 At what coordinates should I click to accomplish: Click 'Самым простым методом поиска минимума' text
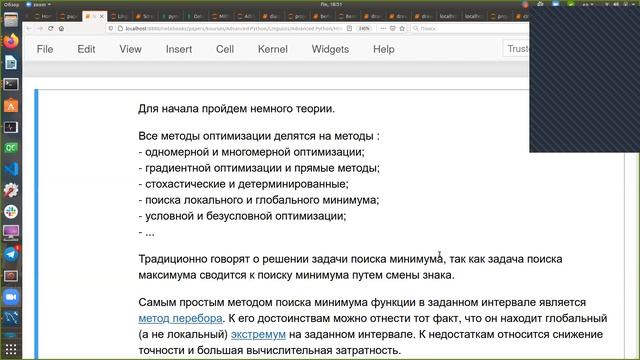coord(253,302)
